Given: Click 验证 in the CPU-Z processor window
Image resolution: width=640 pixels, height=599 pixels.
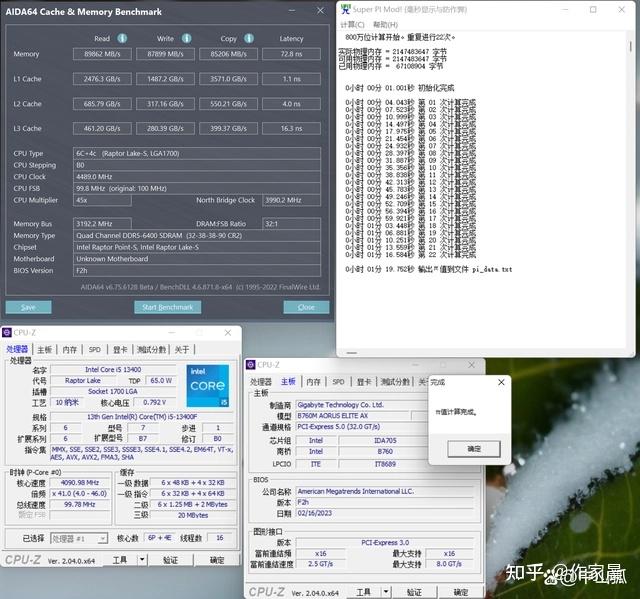Looking at the screenshot, I should pyautogui.click(x=170, y=560).
